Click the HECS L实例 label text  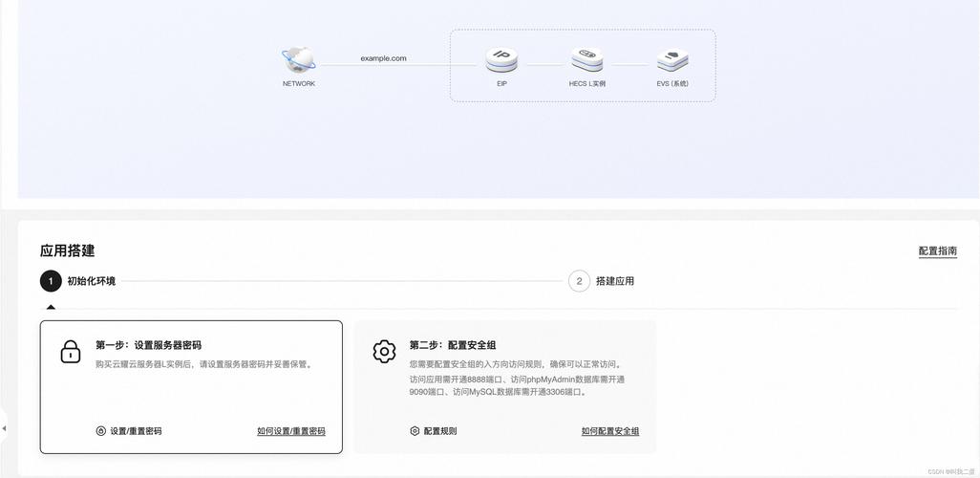[586, 83]
